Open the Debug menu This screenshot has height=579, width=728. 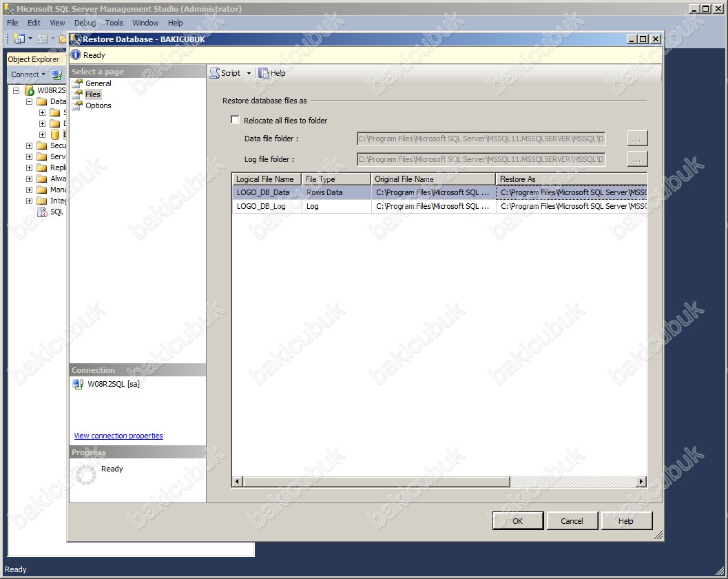(x=85, y=23)
